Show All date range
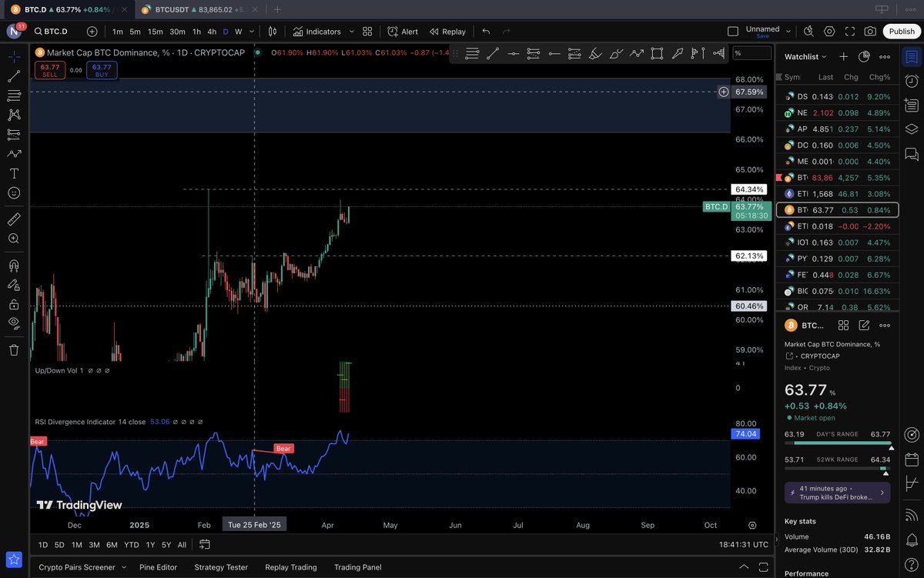 pyautogui.click(x=182, y=545)
